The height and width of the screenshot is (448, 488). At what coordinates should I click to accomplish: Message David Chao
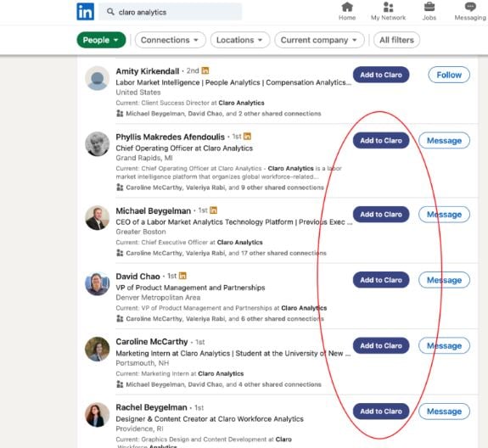pos(444,280)
